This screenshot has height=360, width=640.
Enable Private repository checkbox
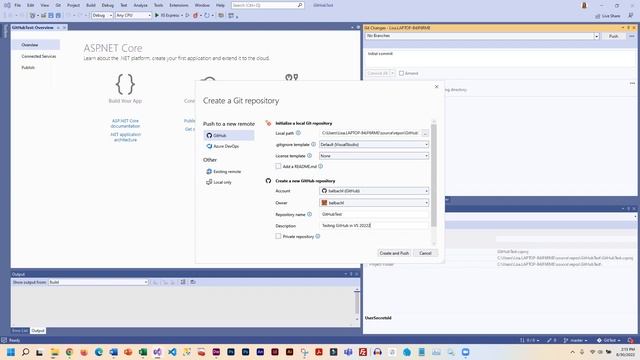click(x=278, y=236)
